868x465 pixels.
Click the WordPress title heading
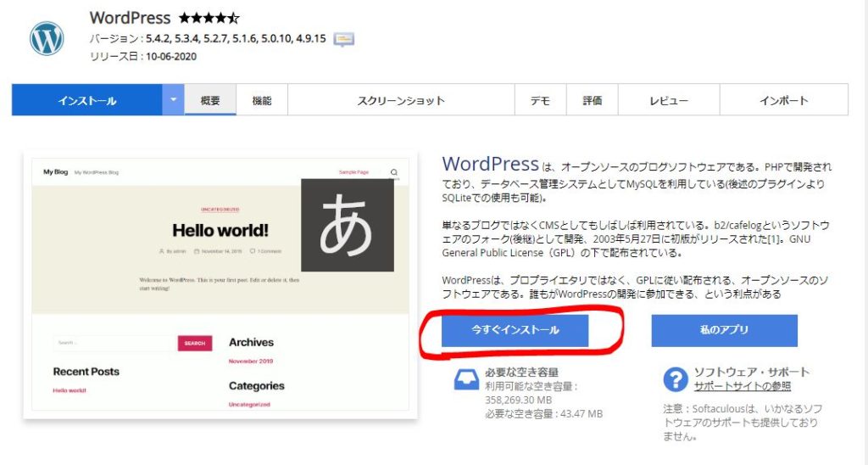(x=130, y=18)
